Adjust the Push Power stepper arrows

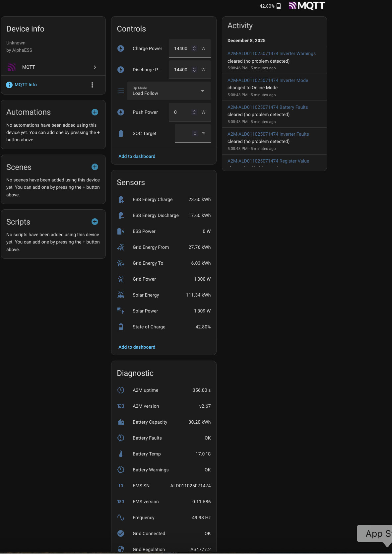[194, 112]
